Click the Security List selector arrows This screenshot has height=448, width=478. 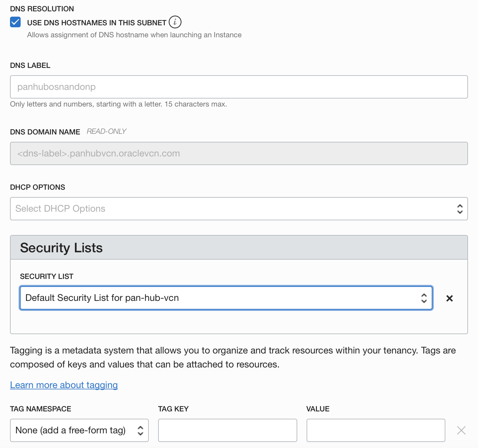424,298
